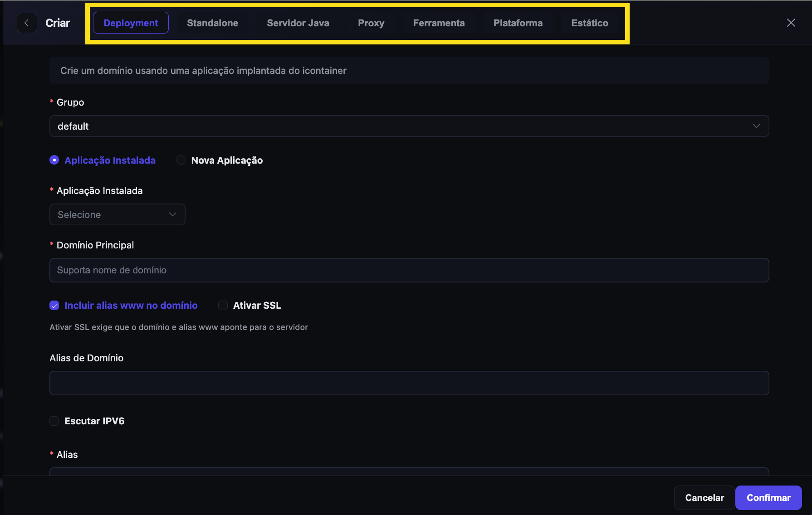The width and height of the screenshot is (812, 515).
Task: Expand the Aplicação Instalada Selecione dropdown
Action: click(x=117, y=214)
